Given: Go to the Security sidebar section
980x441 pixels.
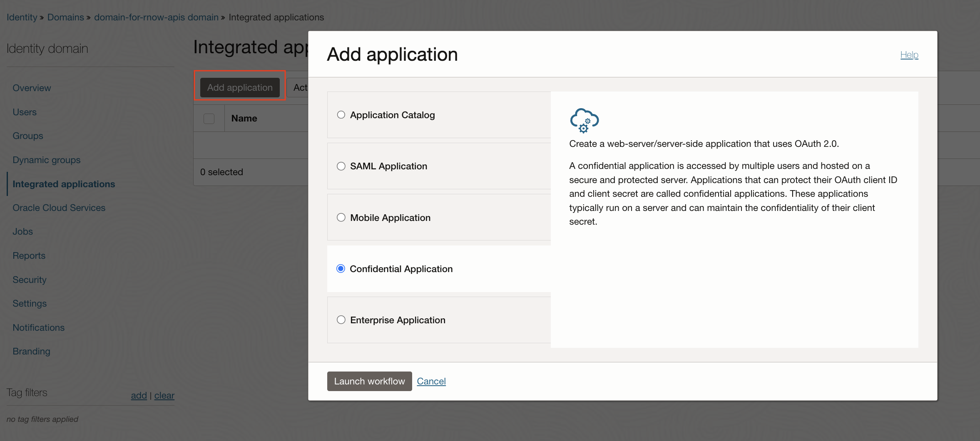Looking at the screenshot, I should (30, 280).
